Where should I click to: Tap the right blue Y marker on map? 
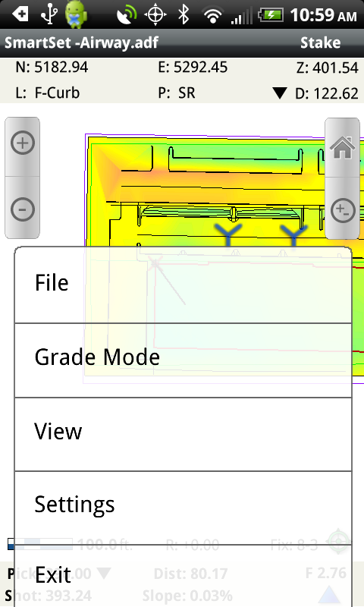tap(294, 235)
